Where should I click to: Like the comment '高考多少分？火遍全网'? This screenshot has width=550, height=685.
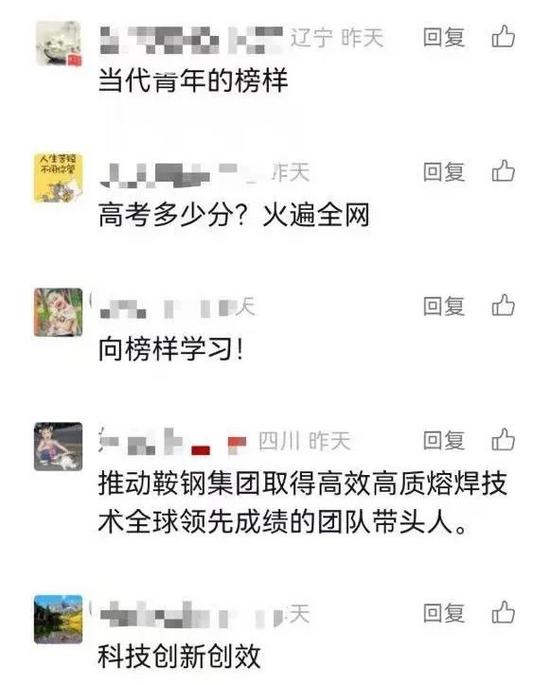(x=503, y=171)
